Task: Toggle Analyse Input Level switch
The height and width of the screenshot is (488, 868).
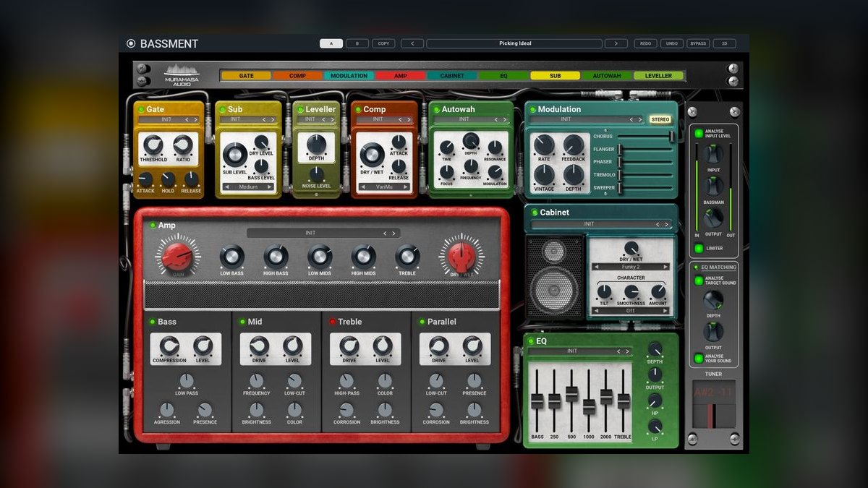Action: pyautogui.click(x=699, y=133)
